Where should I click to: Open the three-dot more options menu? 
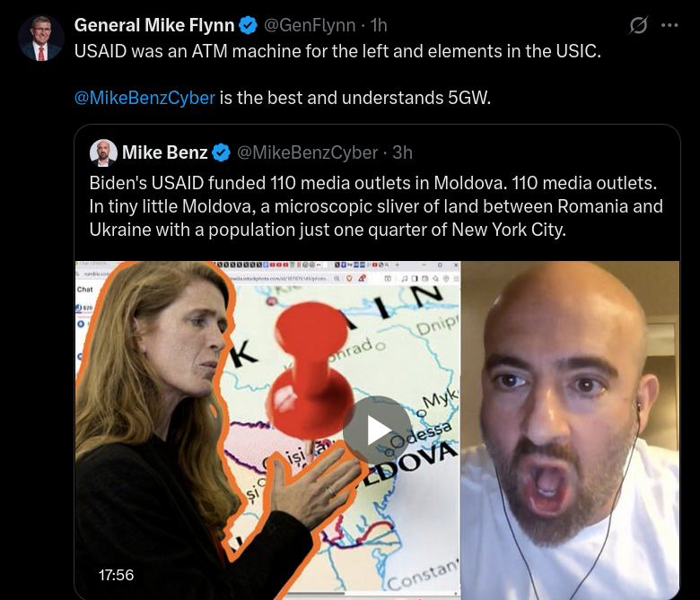click(669, 25)
